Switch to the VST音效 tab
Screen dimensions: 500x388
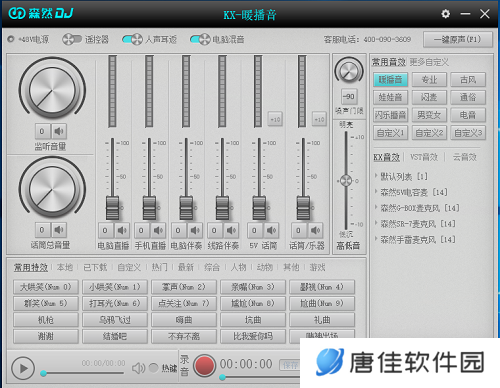pos(424,157)
